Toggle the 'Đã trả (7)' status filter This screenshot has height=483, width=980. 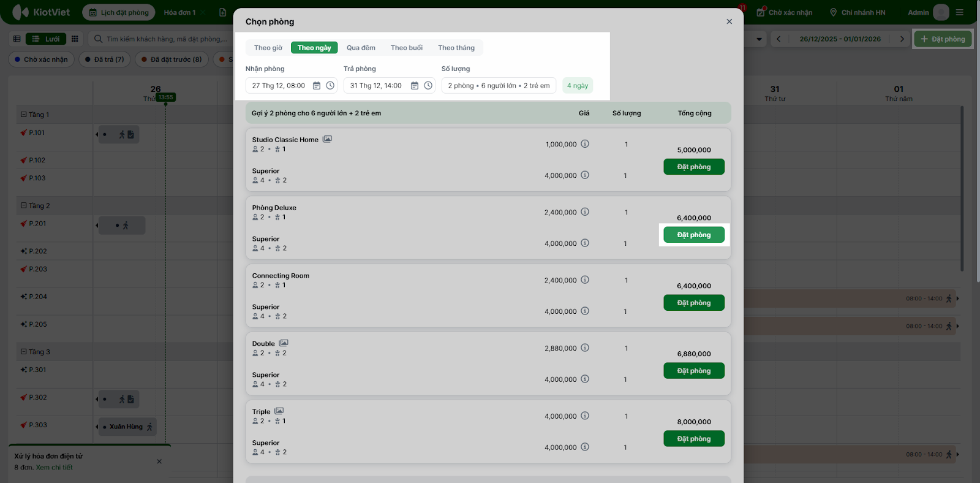click(x=105, y=59)
